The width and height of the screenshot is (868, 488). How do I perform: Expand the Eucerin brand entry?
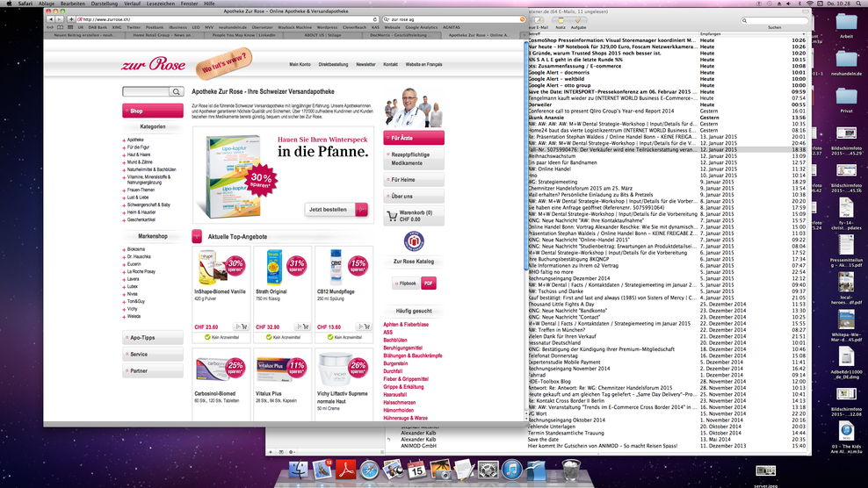coord(124,264)
